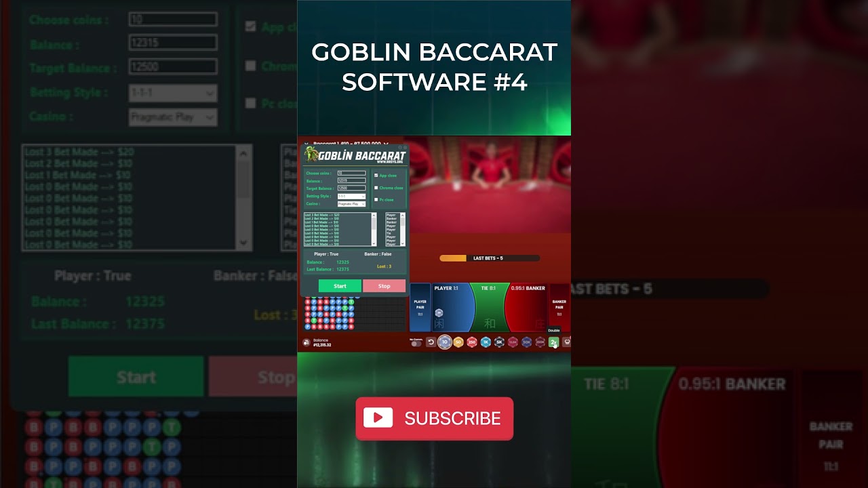
Task: Click the pink Stop button
Action: (x=384, y=286)
